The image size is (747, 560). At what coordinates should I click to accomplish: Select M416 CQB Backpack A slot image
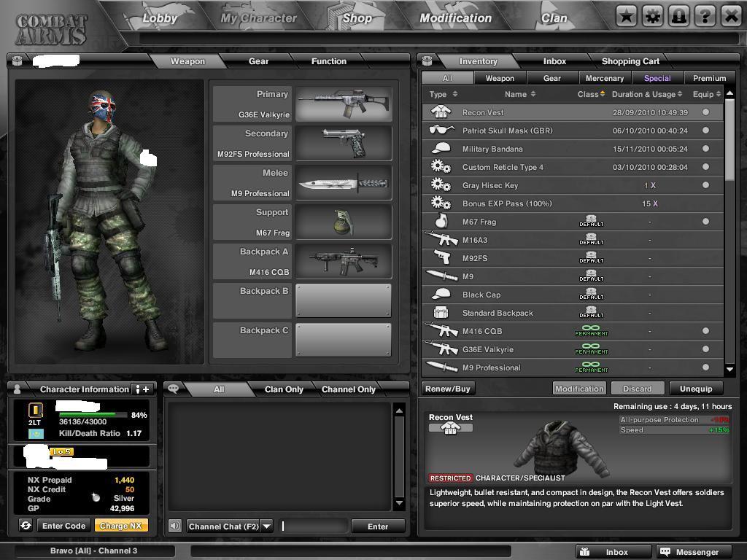pyautogui.click(x=344, y=262)
